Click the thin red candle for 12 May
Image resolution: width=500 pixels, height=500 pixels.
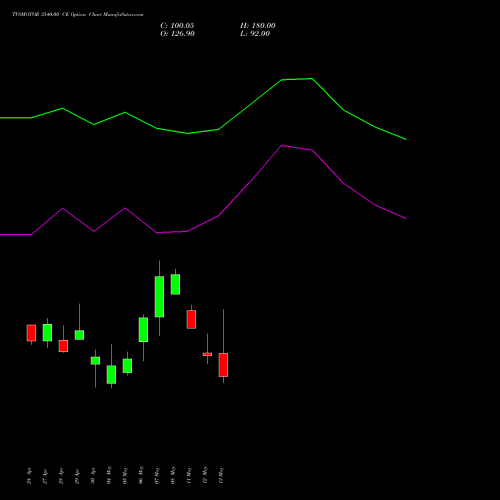tap(207, 354)
